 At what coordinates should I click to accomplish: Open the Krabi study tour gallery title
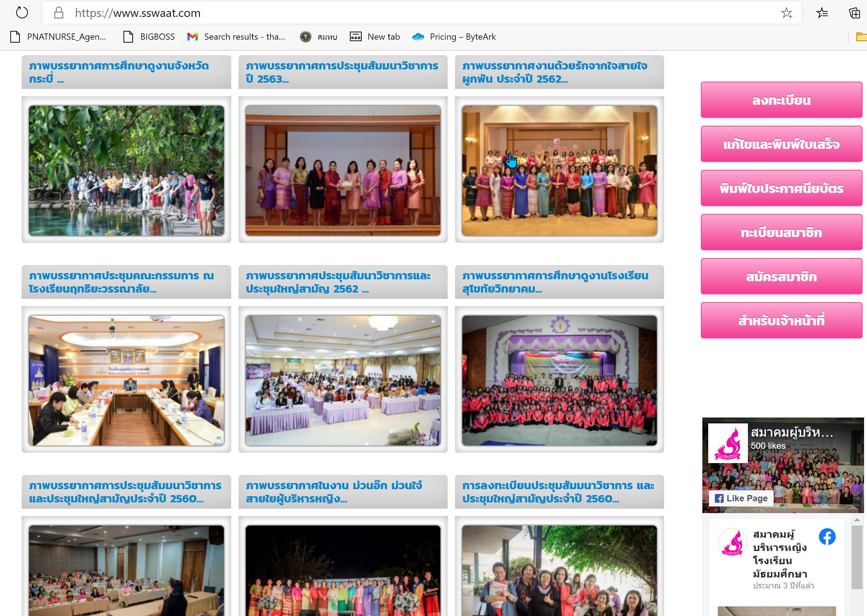point(119,72)
